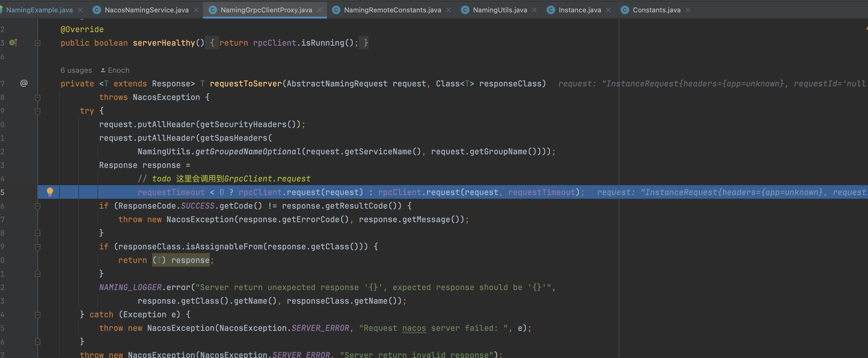Open the yellow light bulb quick-fix
The height and width of the screenshot is (358, 868).
pos(50,192)
